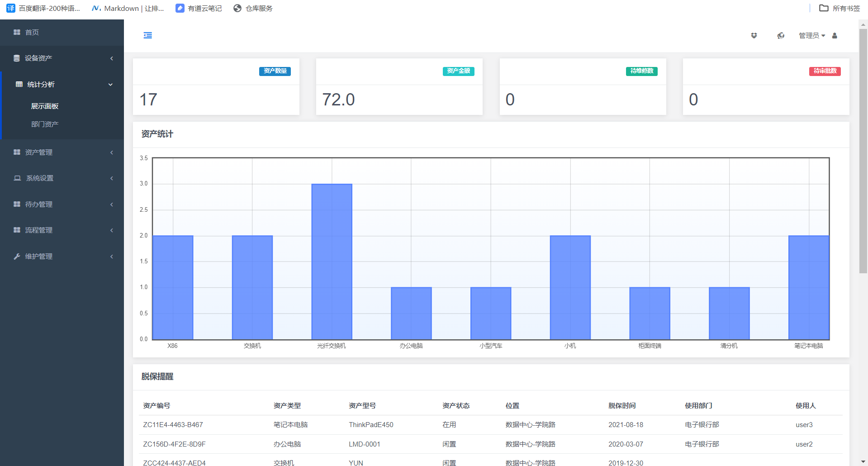Expand the 系统设置 chevron
Image resolution: width=868 pixels, height=466 pixels.
112,178
